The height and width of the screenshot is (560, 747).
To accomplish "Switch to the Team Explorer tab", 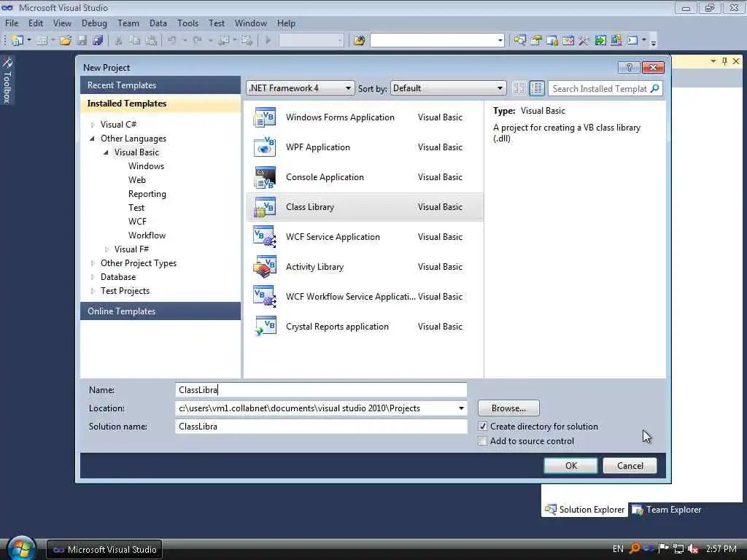I will coord(667,510).
